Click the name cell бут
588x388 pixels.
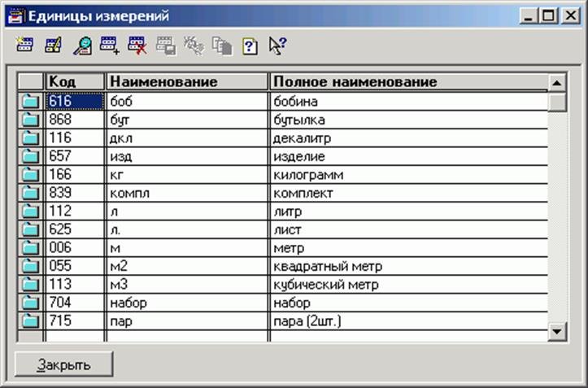pos(187,120)
